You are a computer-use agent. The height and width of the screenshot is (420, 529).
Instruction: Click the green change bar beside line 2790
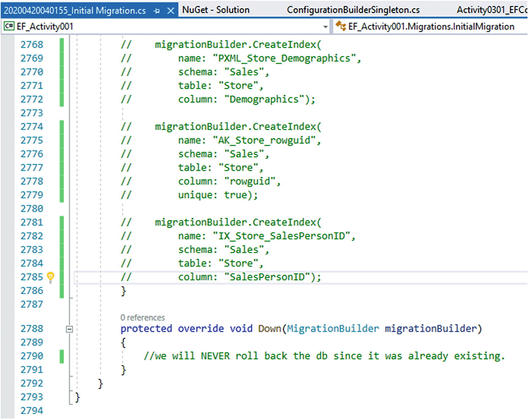click(x=62, y=356)
